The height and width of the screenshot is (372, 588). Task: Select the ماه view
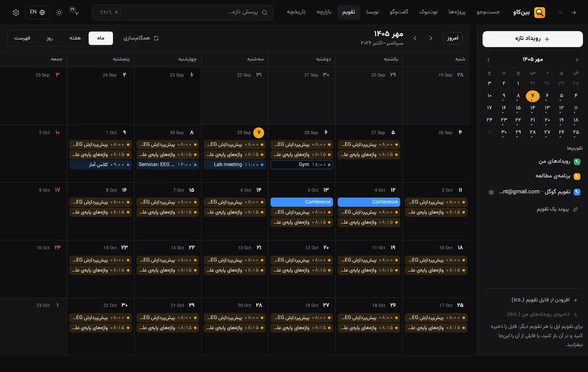tap(101, 38)
